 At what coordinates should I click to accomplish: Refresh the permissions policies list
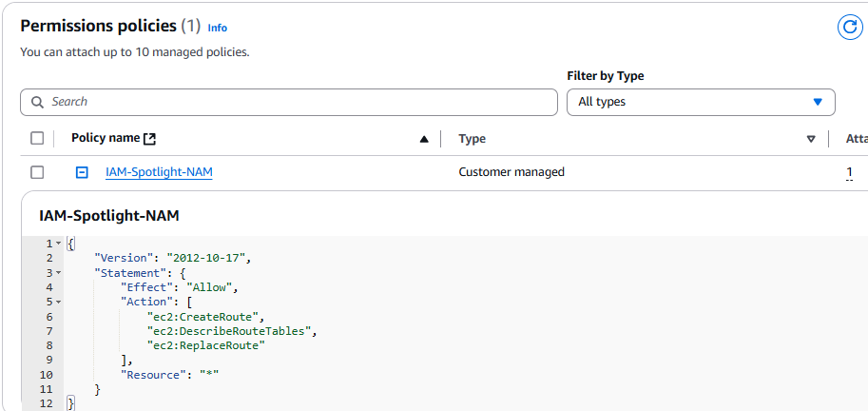point(850,28)
